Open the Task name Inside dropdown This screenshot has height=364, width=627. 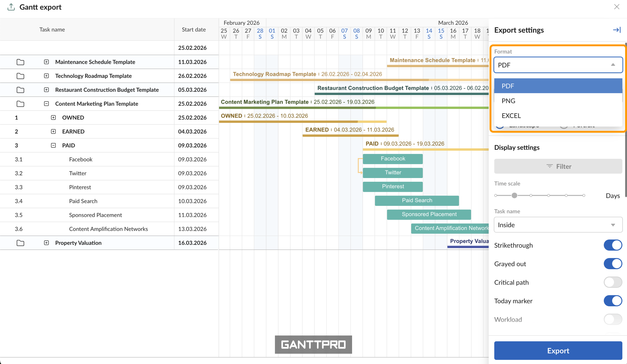click(558, 225)
